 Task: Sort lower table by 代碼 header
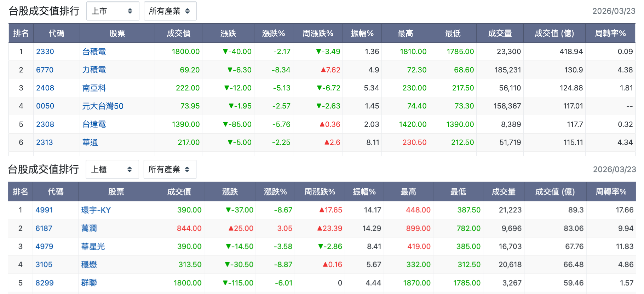[x=56, y=192]
